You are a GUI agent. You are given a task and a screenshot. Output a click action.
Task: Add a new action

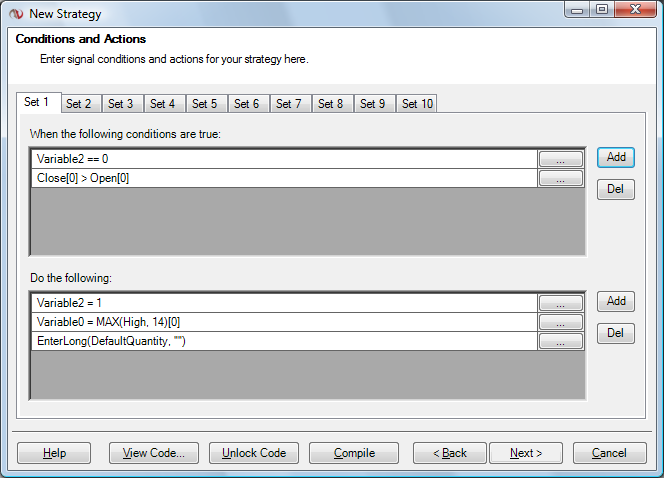616,301
